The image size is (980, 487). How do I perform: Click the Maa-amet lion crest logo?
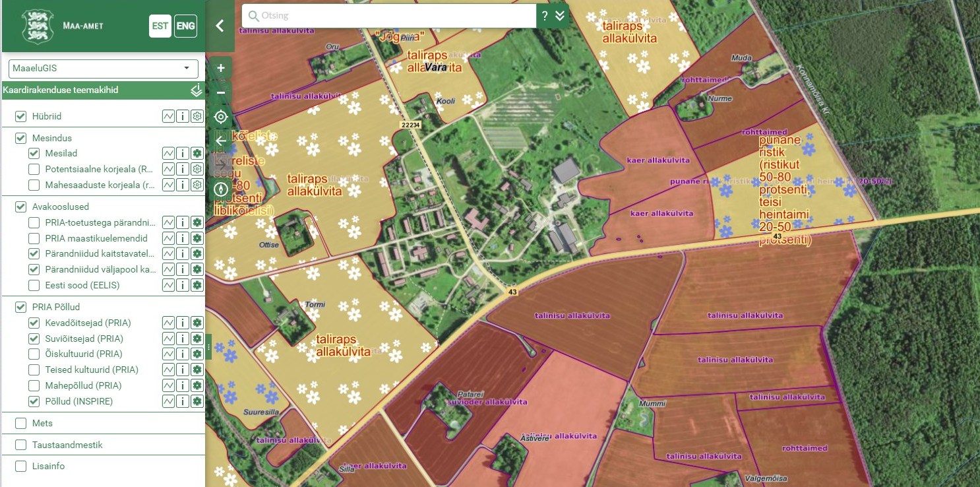(38, 26)
